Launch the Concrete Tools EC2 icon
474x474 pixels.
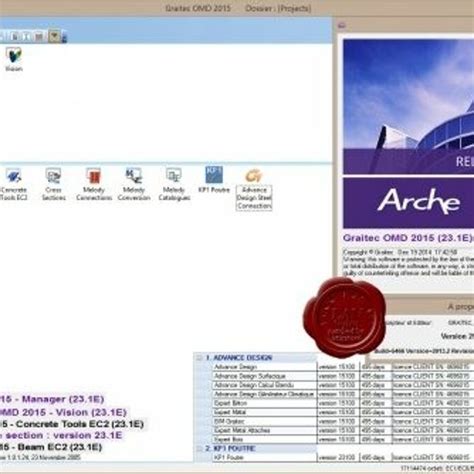[13, 184]
